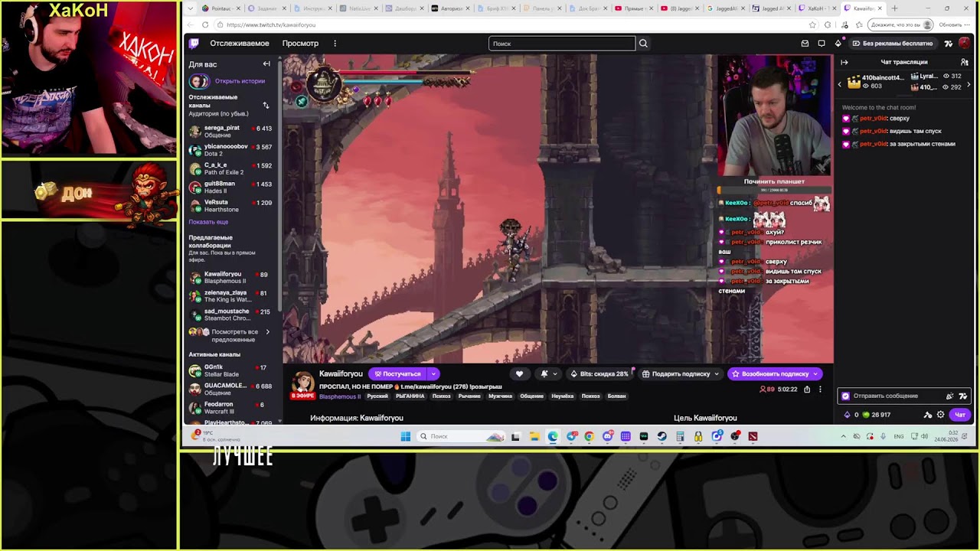Click the heart follow icon
Viewport: 980px width, 551px height.
pos(519,374)
